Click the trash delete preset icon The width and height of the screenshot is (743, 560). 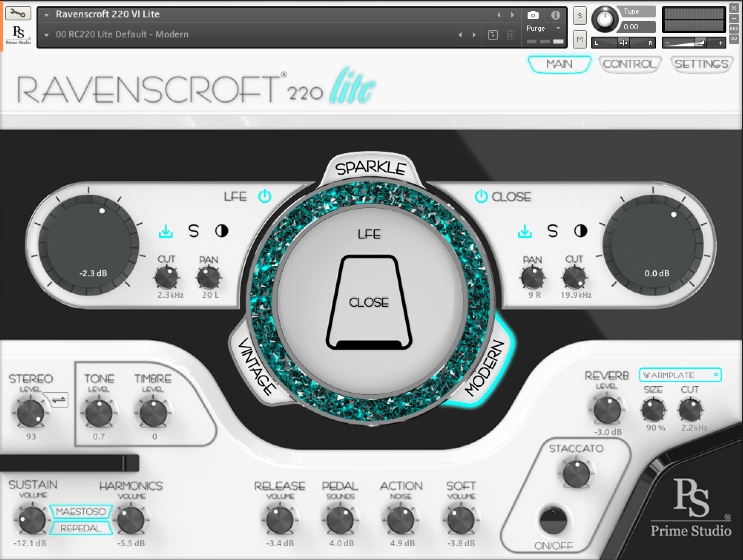510,35
